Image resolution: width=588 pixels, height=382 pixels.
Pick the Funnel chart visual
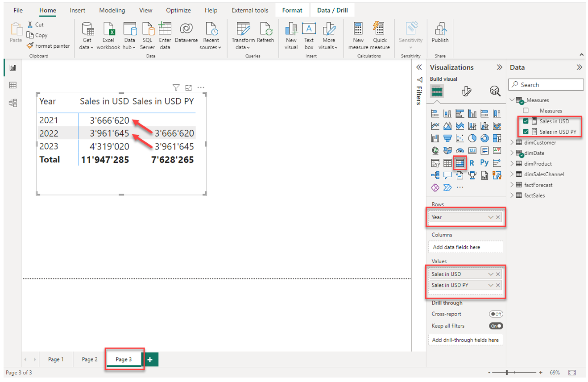(447, 139)
